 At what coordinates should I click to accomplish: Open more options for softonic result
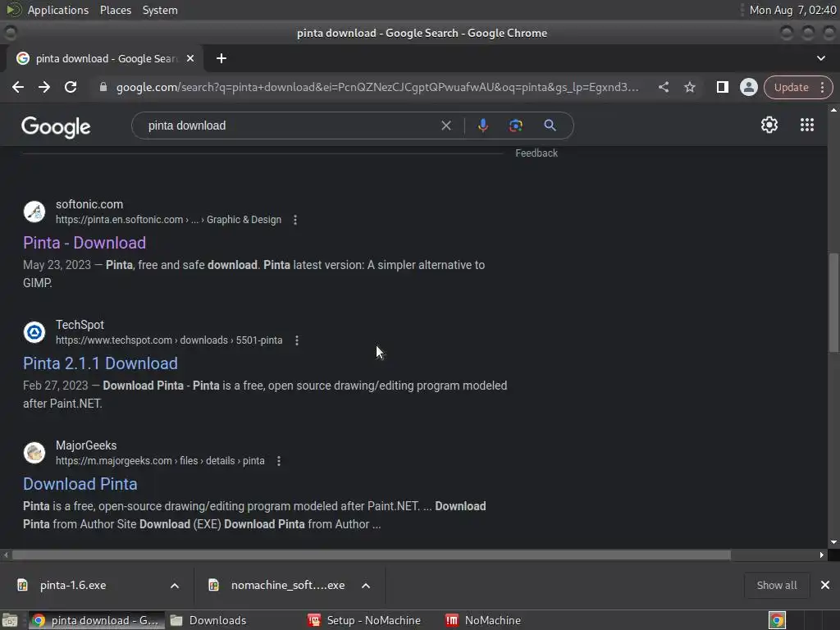click(x=295, y=220)
